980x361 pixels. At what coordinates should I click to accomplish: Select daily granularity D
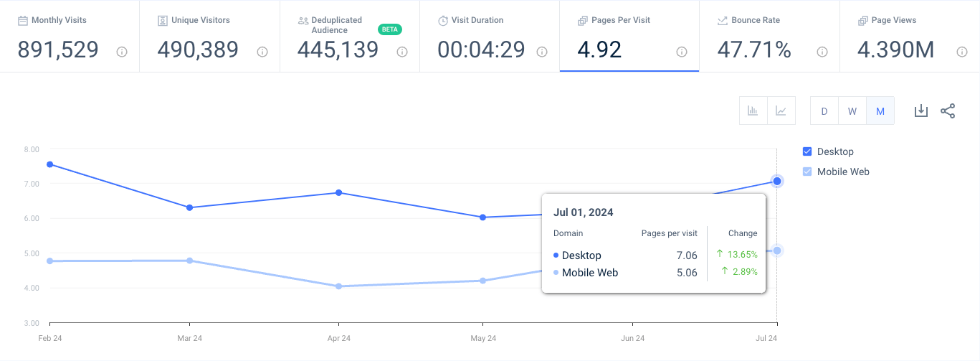click(x=824, y=111)
